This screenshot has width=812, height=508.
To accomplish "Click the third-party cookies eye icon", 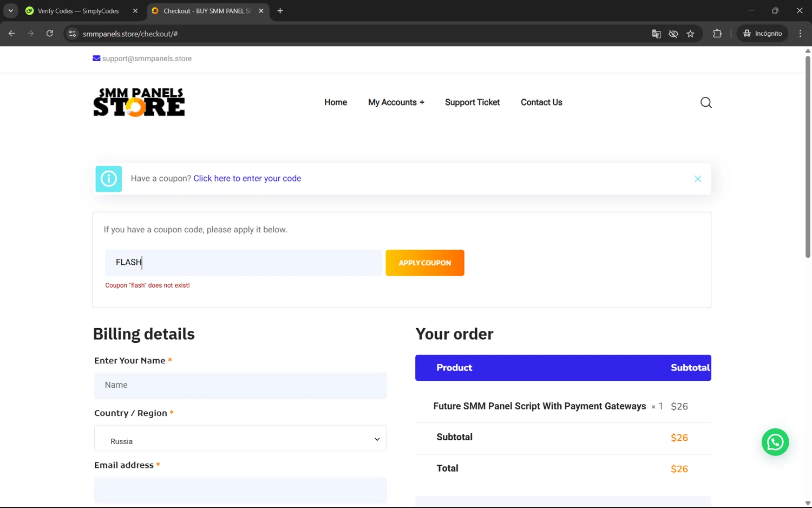I will 673,34.
